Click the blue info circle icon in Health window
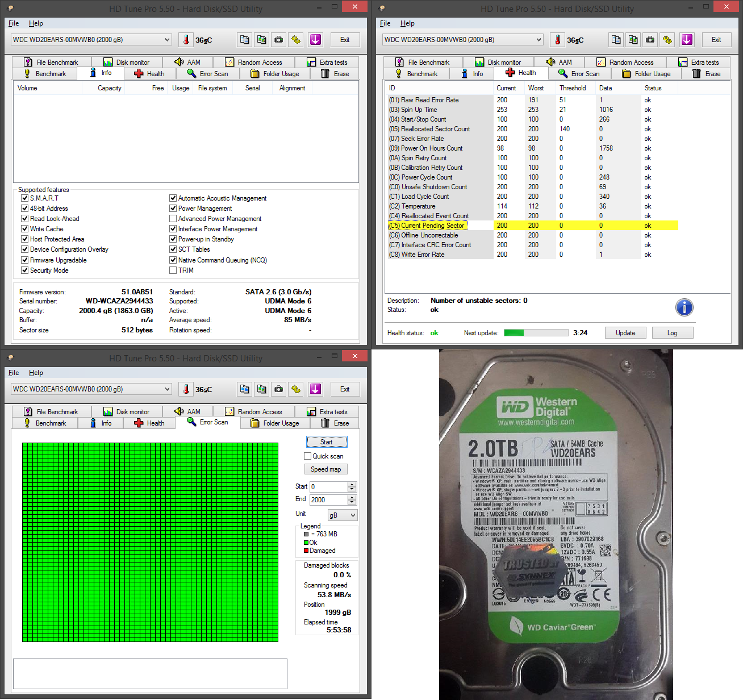Screen dimensions: 743x700 coord(684,307)
